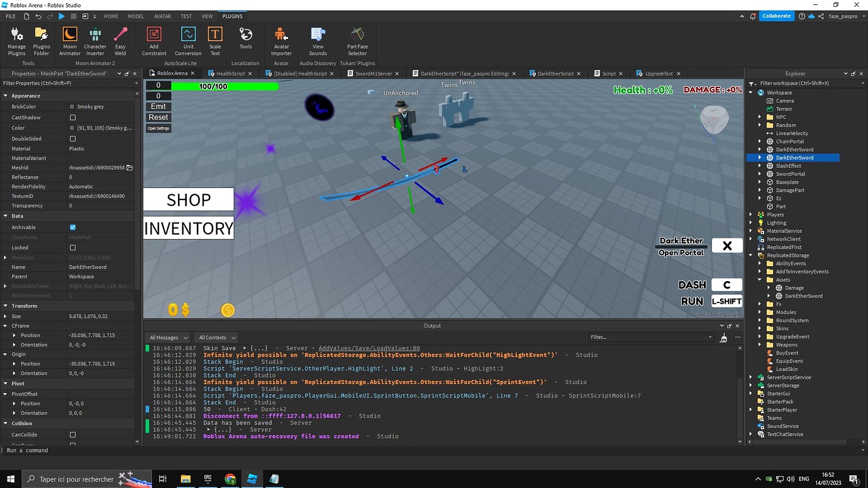Select the Part Face Selector plugin

[357, 42]
